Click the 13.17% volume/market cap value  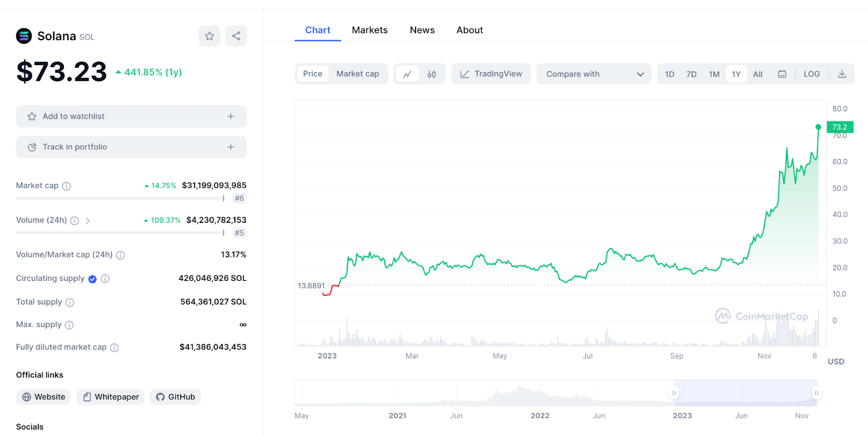point(234,255)
